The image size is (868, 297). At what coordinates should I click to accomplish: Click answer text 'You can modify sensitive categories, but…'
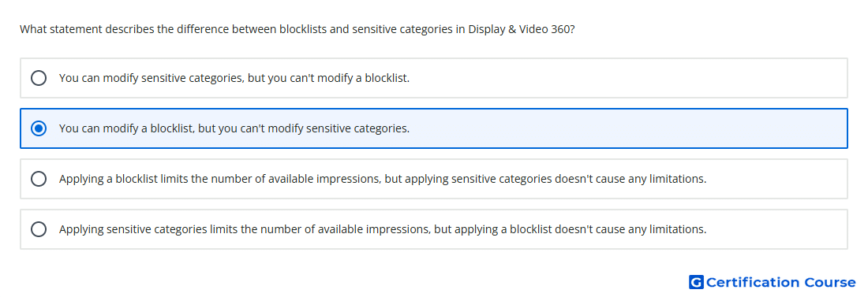tap(234, 78)
